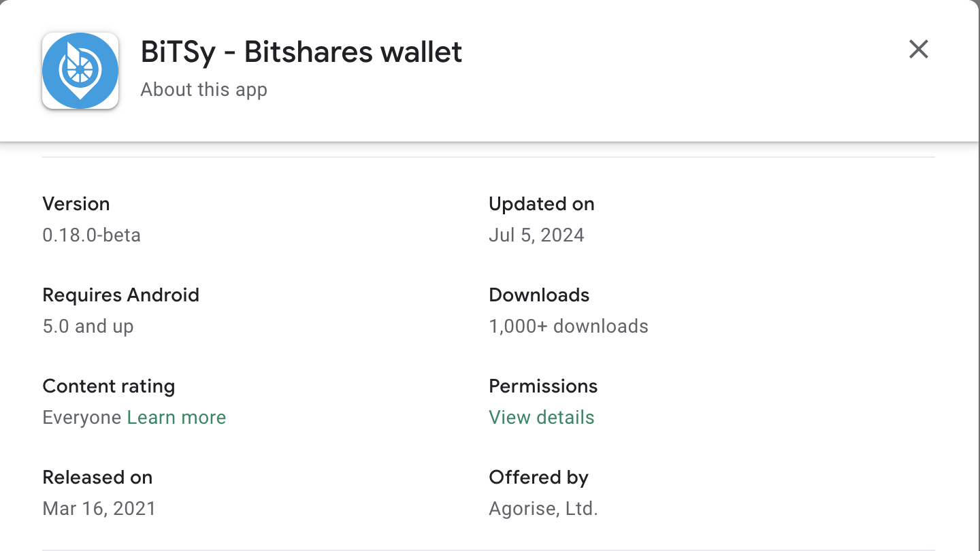Click the Requires Android heading

point(121,295)
